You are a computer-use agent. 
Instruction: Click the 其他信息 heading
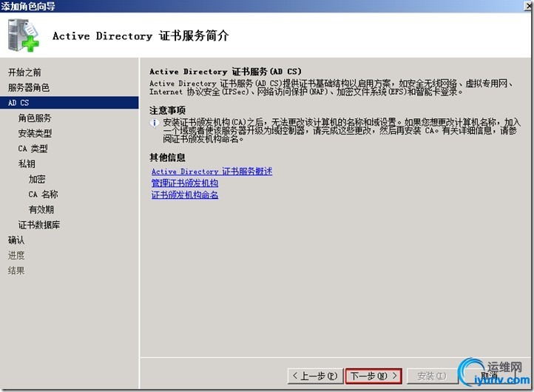pos(167,158)
